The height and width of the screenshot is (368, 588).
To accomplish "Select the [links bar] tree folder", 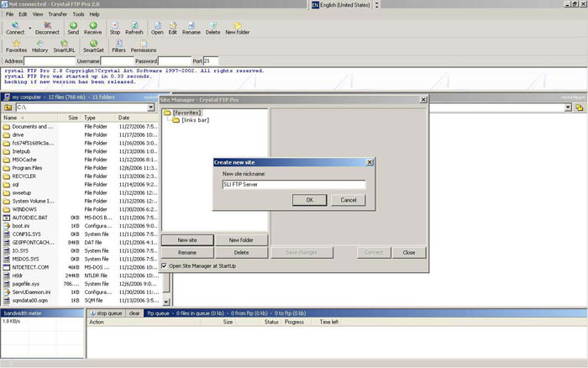I will 191,120.
